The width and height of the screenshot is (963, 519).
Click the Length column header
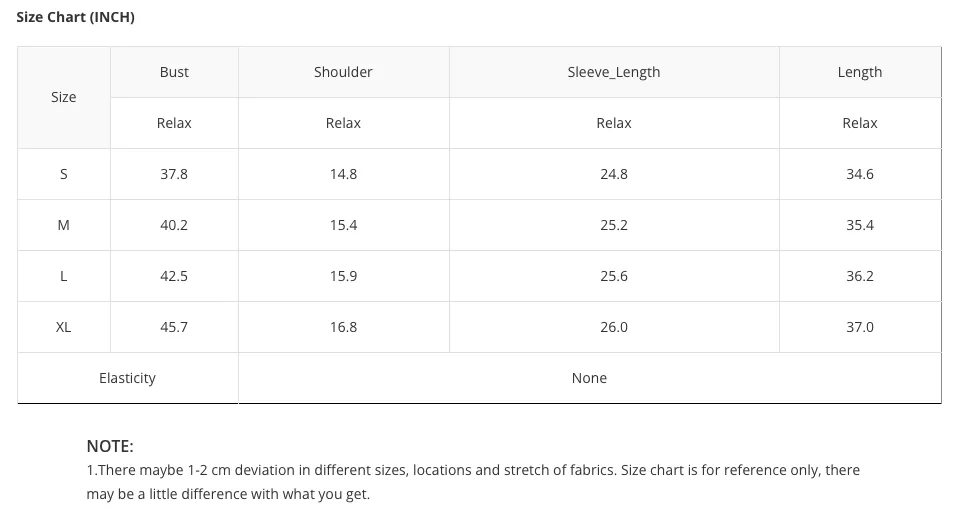[860, 72]
